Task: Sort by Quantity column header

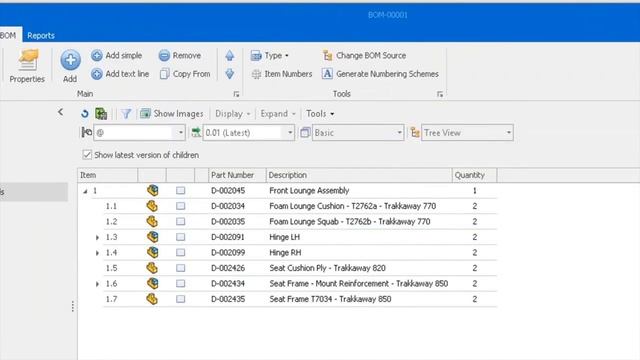Action: (474, 175)
